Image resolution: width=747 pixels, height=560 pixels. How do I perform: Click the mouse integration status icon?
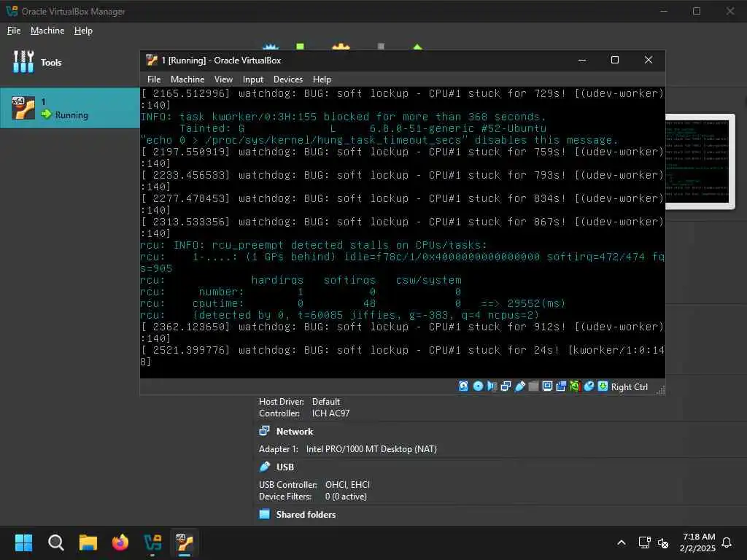589,386
